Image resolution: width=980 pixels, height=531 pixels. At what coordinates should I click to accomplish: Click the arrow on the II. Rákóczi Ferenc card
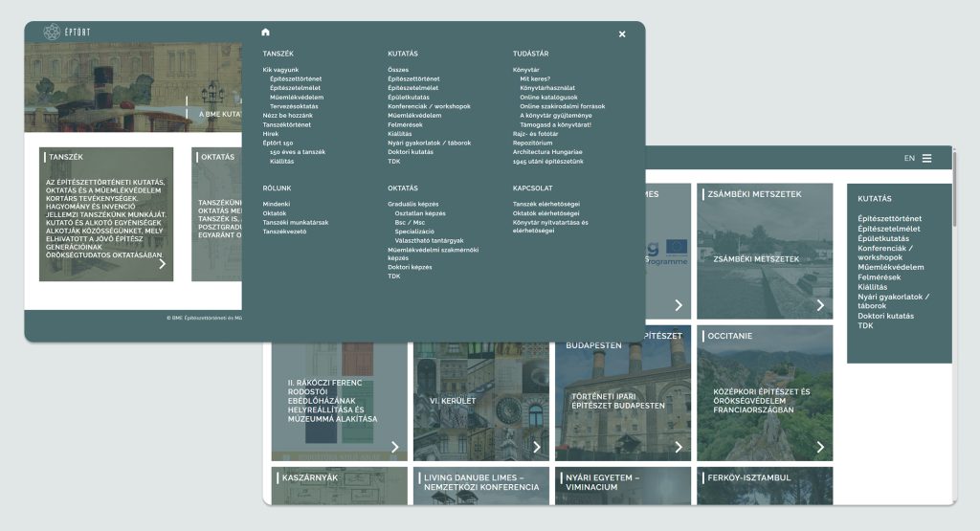tap(394, 447)
